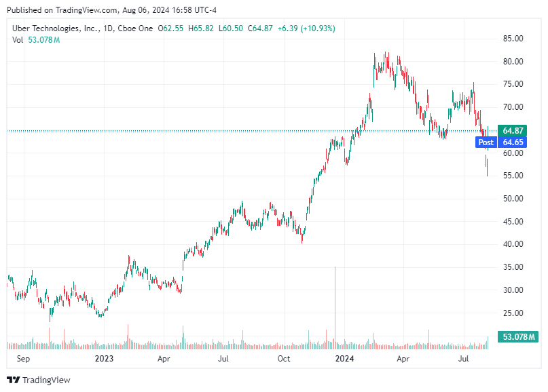Click the Jul label on the time axis
Viewport: 548px width, 392px height.
pos(464,359)
